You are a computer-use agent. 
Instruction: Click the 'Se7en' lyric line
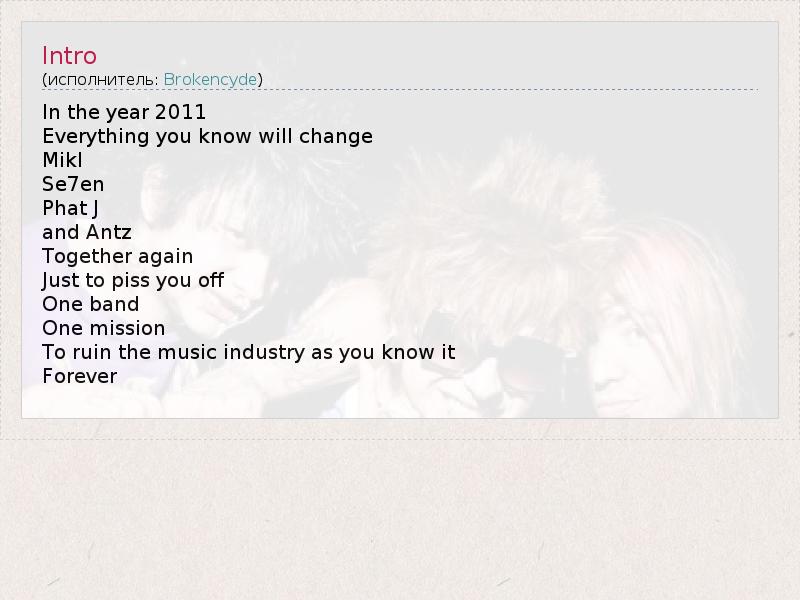73,184
